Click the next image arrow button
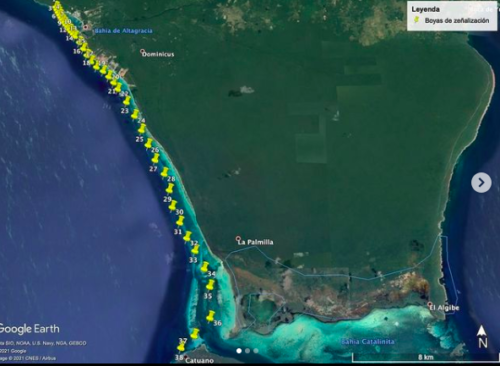This screenshot has width=500, height=366. click(x=481, y=182)
